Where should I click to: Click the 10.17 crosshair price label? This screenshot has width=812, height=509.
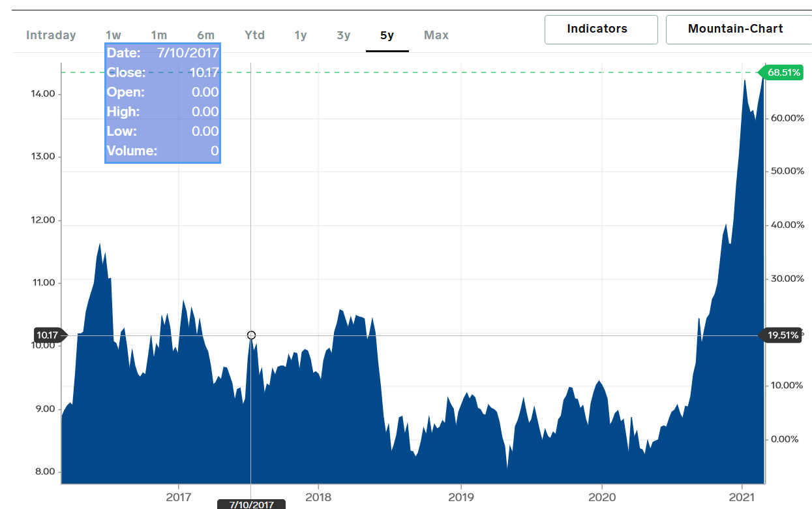[48, 335]
